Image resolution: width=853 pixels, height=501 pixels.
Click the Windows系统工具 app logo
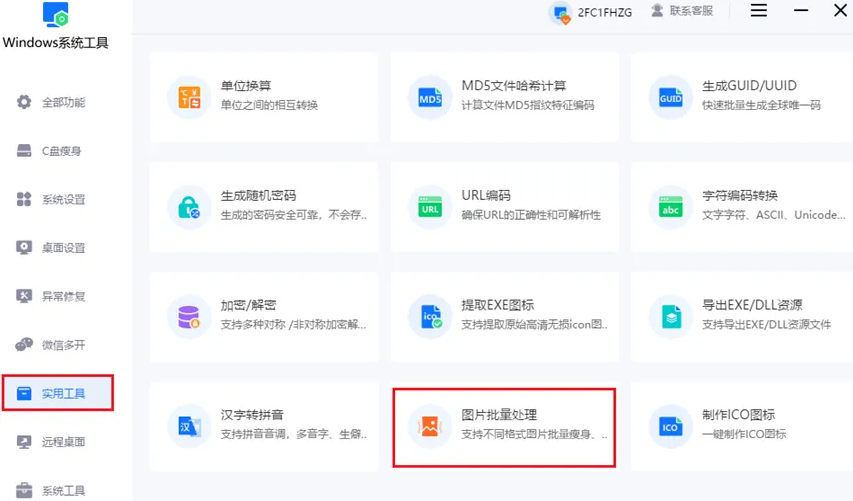click(56, 14)
